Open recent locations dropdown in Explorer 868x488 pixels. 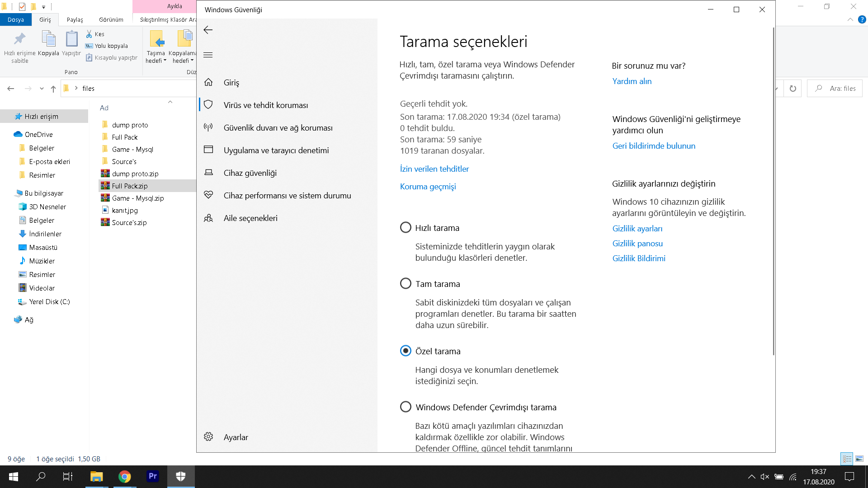tap(42, 89)
